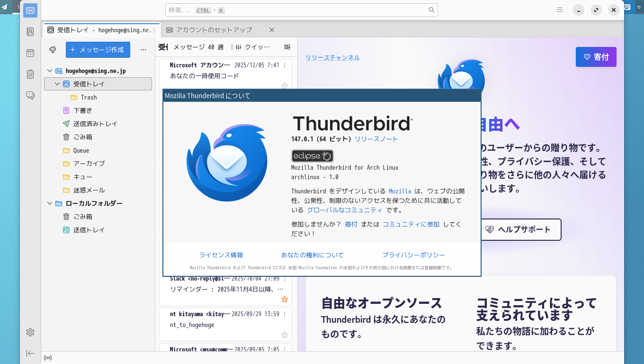
Task: Click the ヘルプサポート button
Action: pos(518,229)
